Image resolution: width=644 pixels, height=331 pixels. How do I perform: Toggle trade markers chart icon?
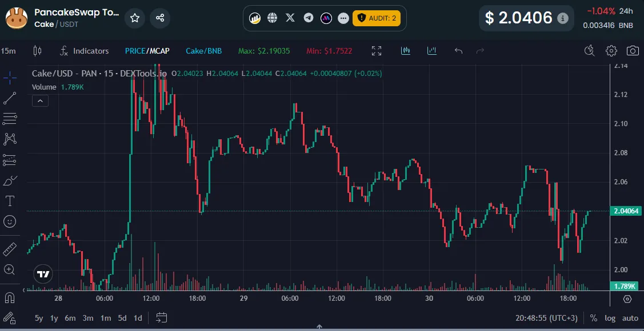[x=405, y=51]
